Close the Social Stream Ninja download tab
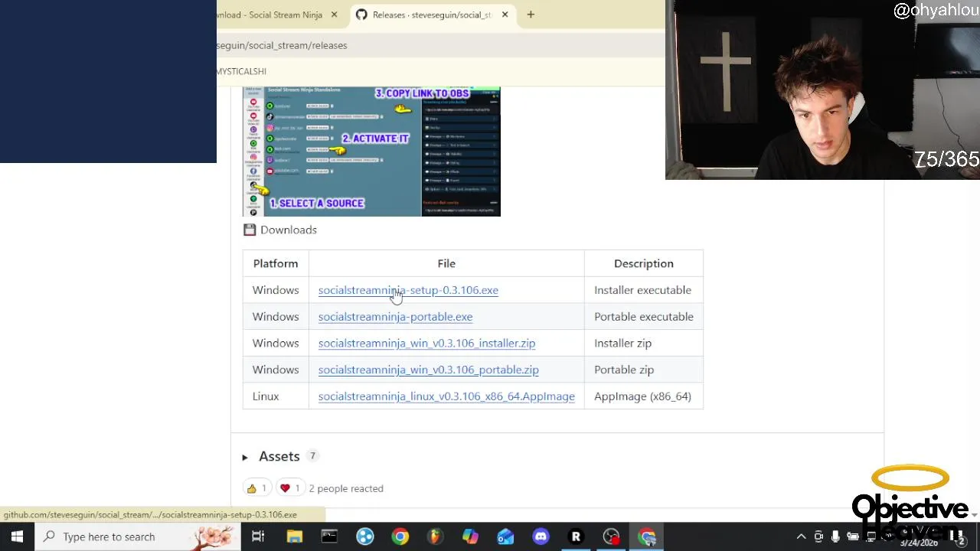The width and height of the screenshot is (980, 551). point(334,15)
